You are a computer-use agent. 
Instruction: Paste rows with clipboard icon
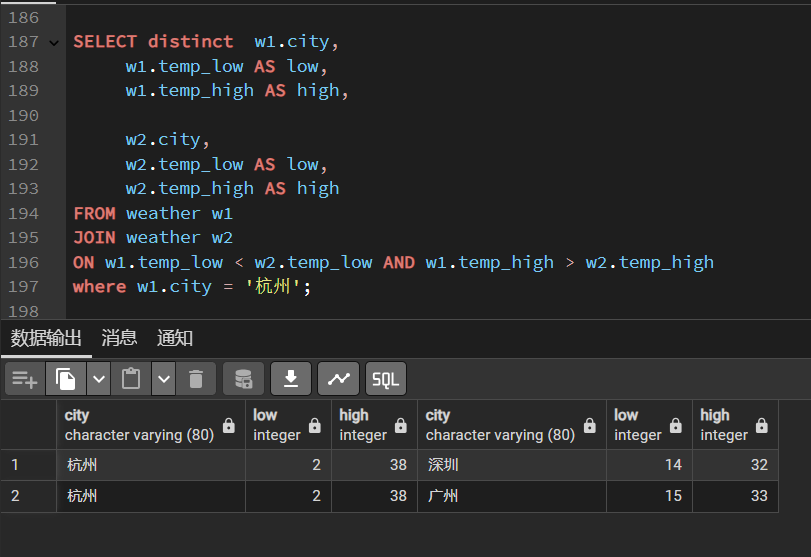[x=131, y=379]
